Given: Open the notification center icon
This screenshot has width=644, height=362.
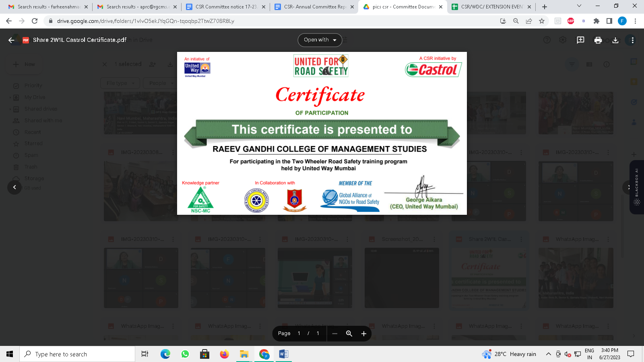Looking at the screenshot, I should (x=631, y=354).
